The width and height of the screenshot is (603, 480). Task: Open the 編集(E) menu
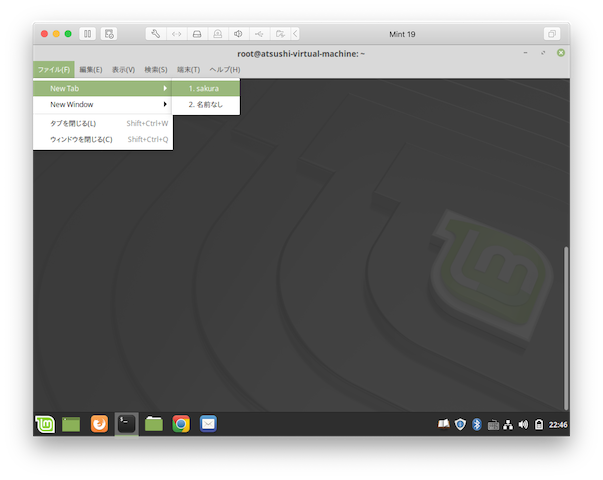point(90,69)
